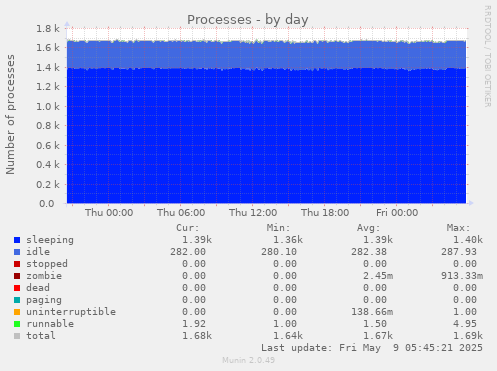
Task: Click the 'dead' legend label
Action: 38,288
